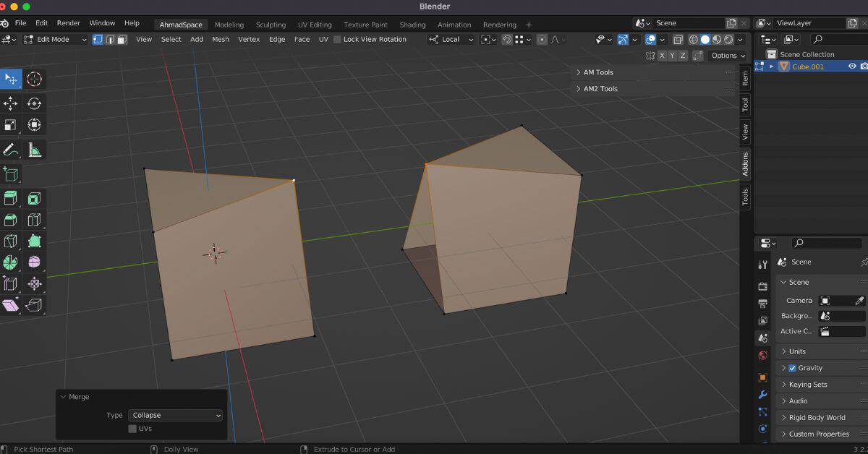Enable the UVs checkbox in Merge panel
Image resolution: width=868 pixels, height=454 pixels.
pyautogui.click(x=132, y=428)
